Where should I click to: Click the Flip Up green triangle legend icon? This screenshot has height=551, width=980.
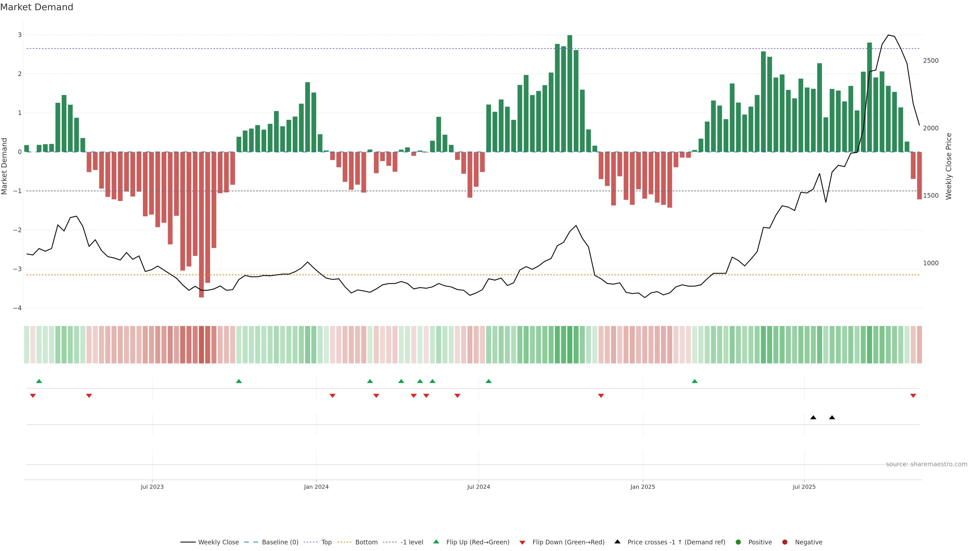(436, 542)
